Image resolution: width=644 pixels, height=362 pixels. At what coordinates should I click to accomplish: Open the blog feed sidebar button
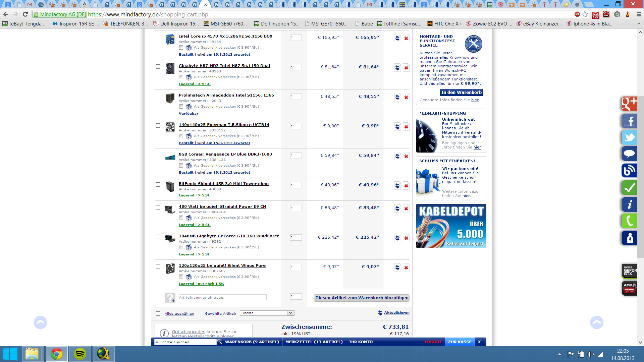click(629, 170)
